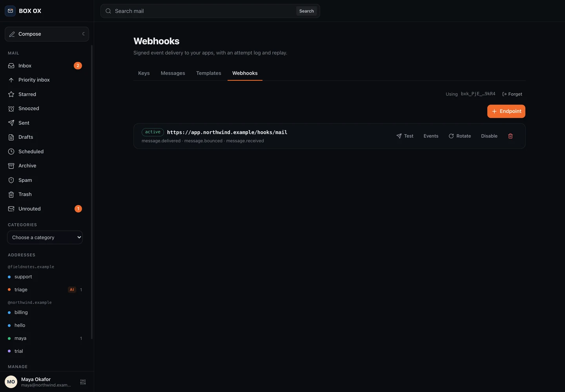The image size is (565, 392).
Task: Click the API key bxk_PjE…9kR4 text
Action: coord(478,94)
